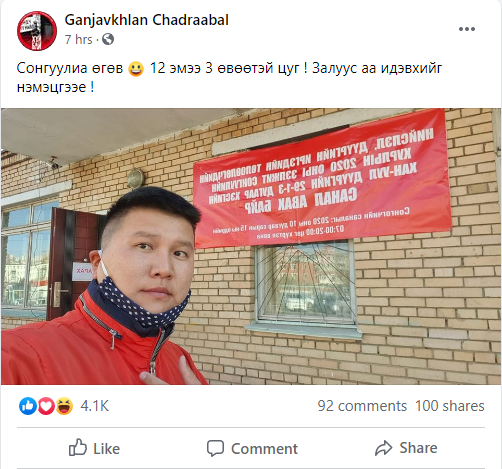Click the public globe privacy icon
The image size is (502, 469).
tap(108, 39)
